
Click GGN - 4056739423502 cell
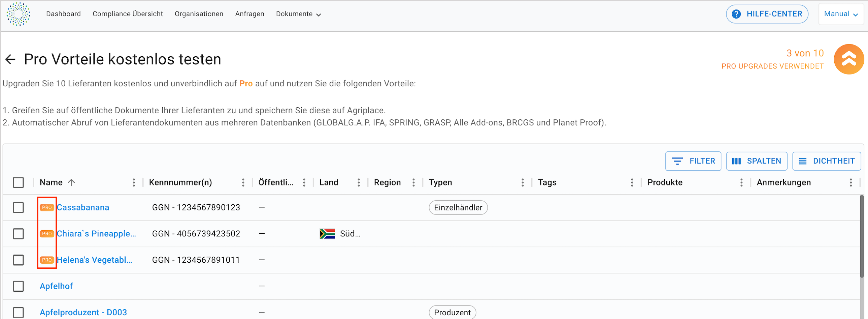pyautogui.click(x=196, y=234)
